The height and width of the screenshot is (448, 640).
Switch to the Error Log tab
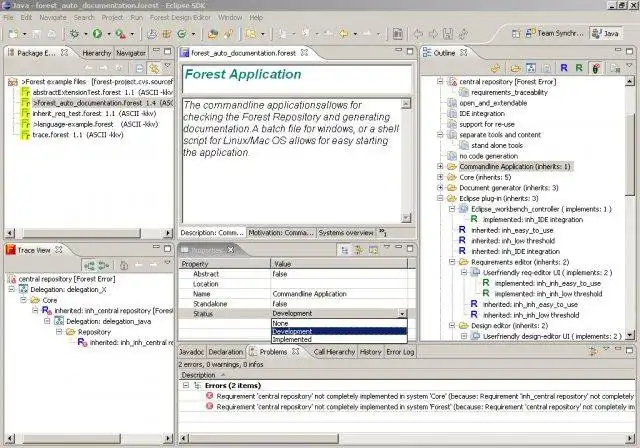click(400, 351)
